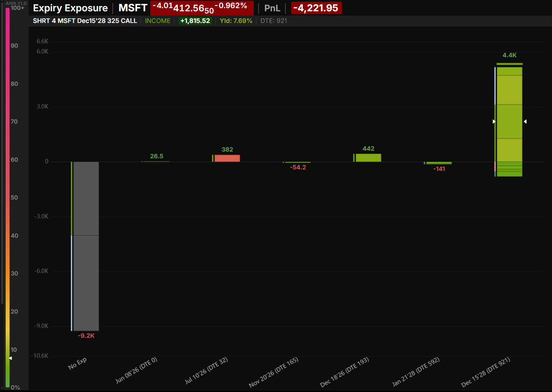This screenshot has height=392, width=552.
Task: Click the -10.6K y-axis label
Action: 40,356
